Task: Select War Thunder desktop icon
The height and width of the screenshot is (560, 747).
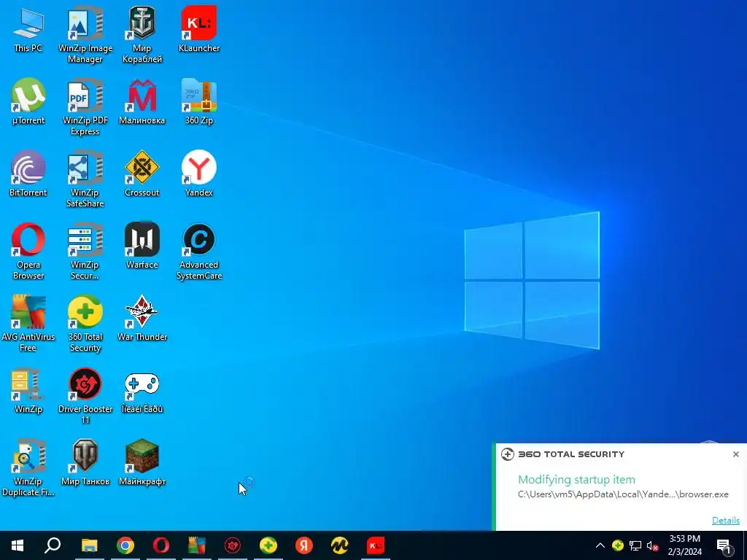Action: [x=142, y=319]
